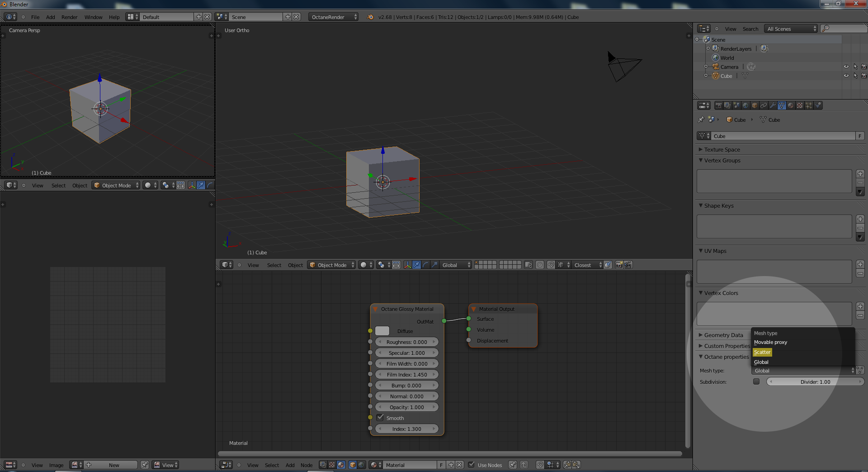Click the Diffuse color swatch on glossy node
Image resolution: width=868 pixels, height=472 pixels.
(x=382, y=331)
